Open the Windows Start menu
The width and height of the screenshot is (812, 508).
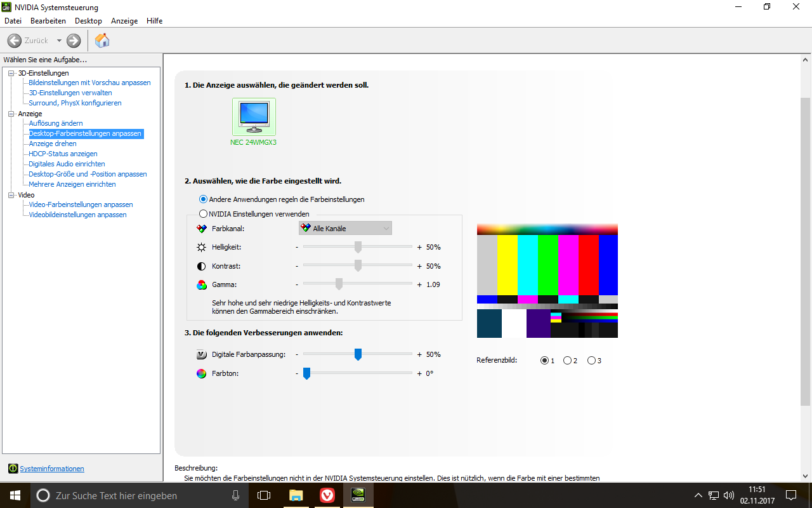point(15,495)
